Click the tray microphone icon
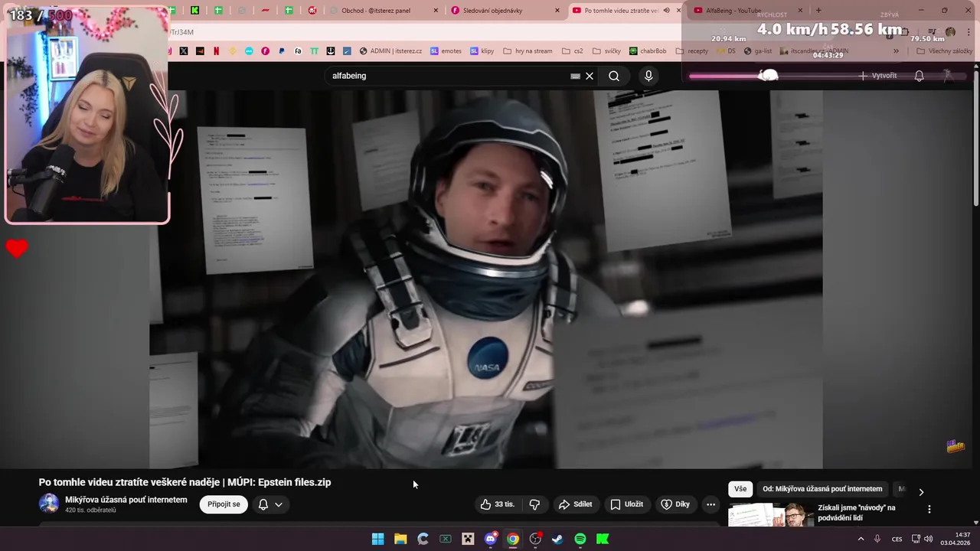 877,539
